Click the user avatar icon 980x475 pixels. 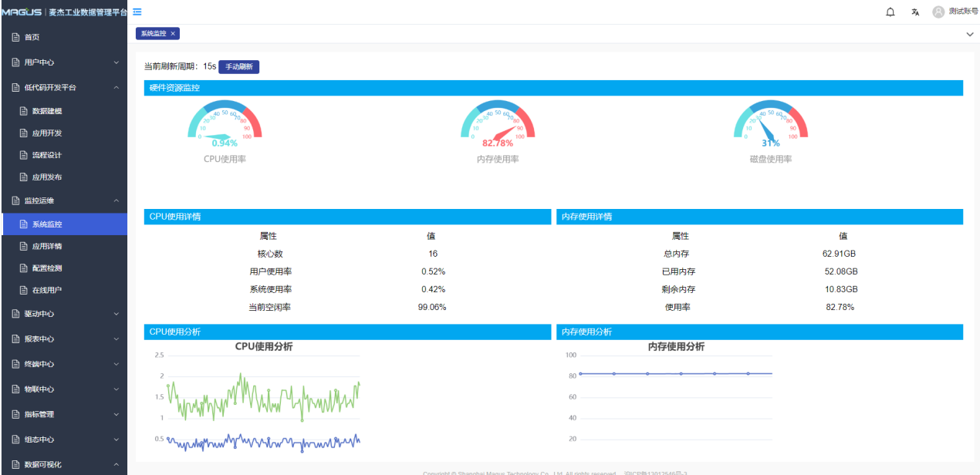(x=938, y=12)
